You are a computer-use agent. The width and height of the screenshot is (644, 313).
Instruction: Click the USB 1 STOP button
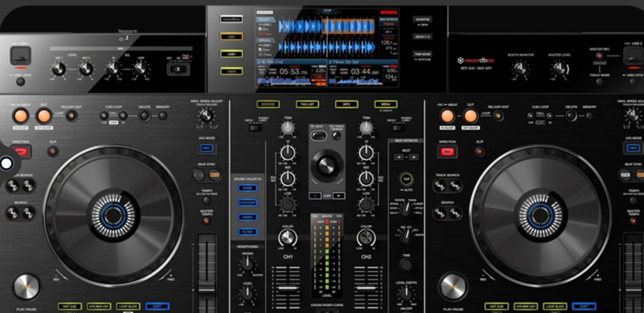20,82
